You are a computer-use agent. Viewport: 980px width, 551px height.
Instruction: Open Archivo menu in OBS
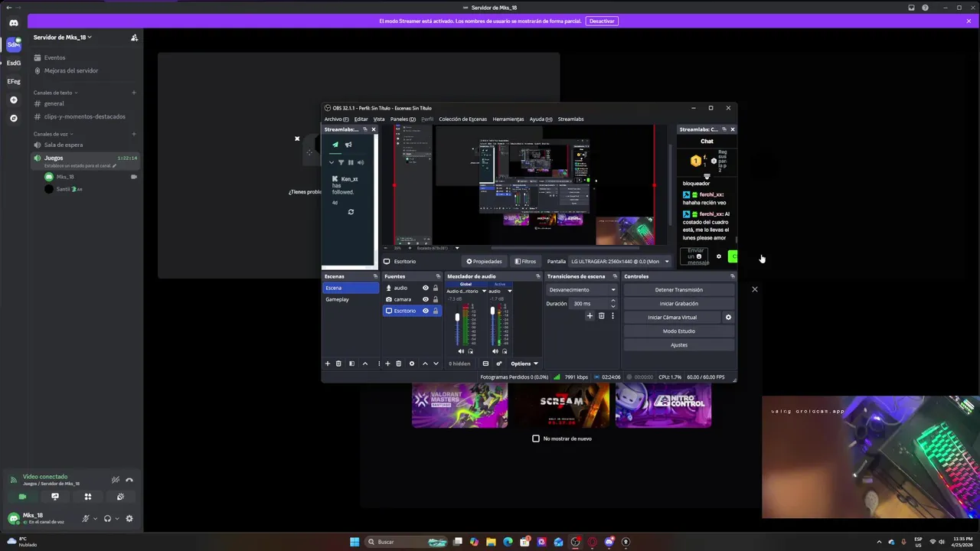coord(336,119)
